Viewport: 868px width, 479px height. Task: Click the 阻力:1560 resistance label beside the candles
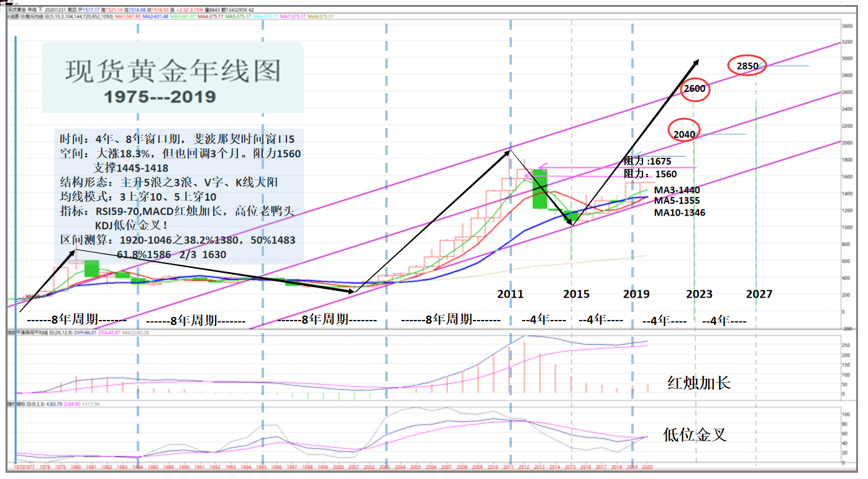coord(651,175)
